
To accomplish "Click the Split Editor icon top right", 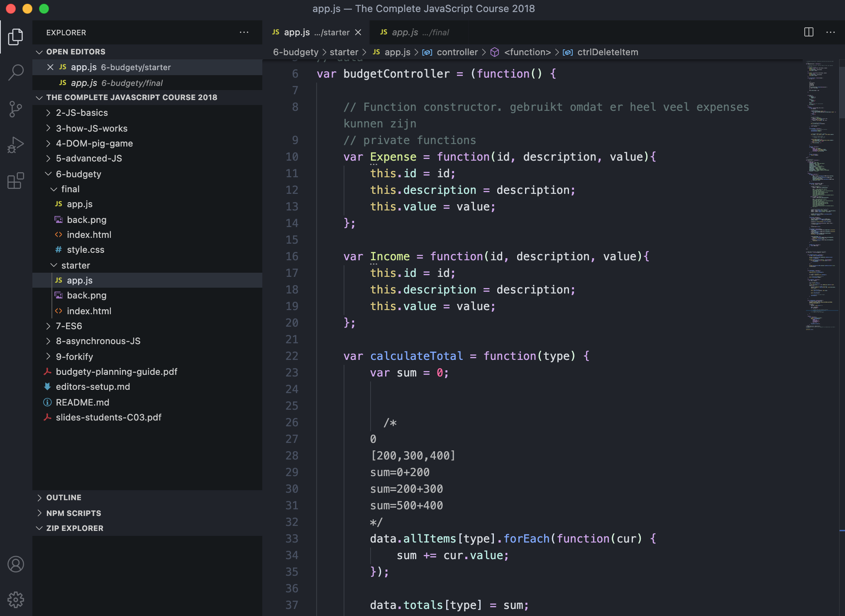I will tap(808, 32).
